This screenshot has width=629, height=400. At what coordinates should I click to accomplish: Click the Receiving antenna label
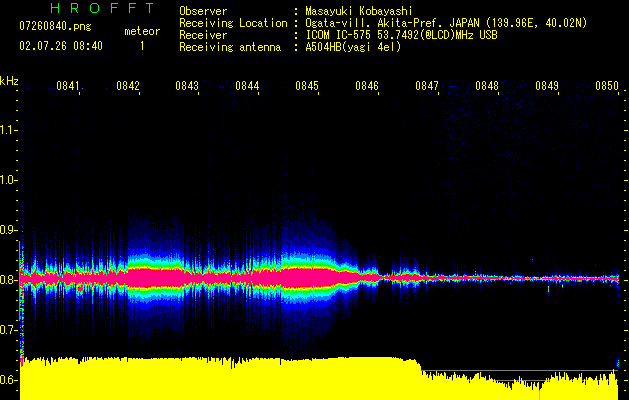pos(230,47)
